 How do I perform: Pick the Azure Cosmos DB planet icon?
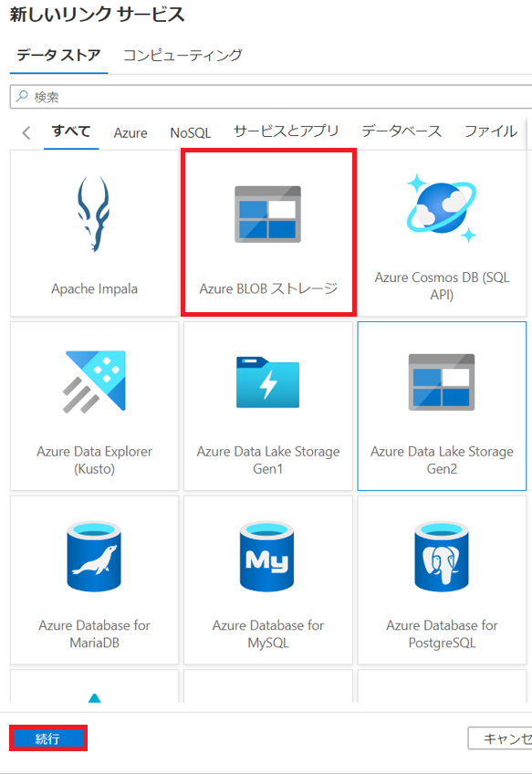442,208
